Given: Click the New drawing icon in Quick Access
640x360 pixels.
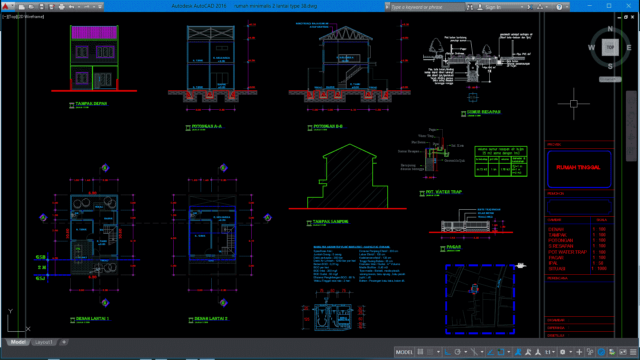Looking at the screenshot, I should tap(22, 7).
